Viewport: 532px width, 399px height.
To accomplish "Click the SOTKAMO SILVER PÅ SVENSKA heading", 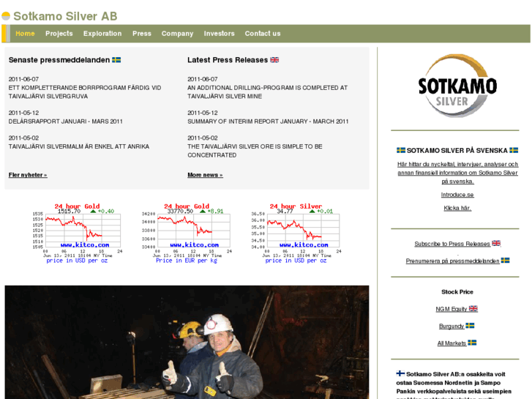I will (x=457, y=150).
